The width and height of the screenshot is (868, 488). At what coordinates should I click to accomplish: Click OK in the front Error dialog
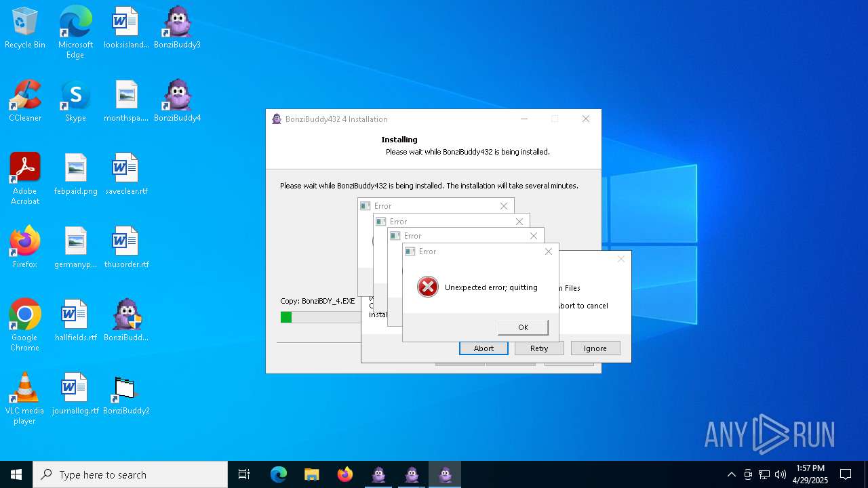[x=523, y=327]
